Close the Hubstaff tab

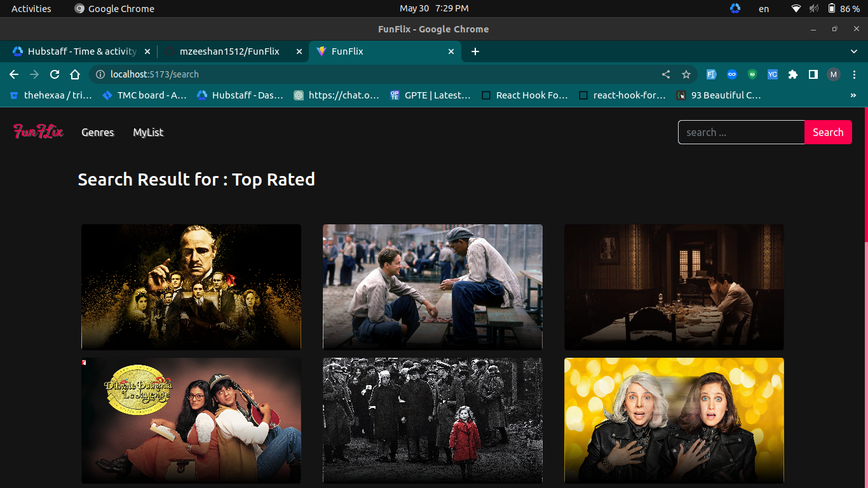click(147, 51)
